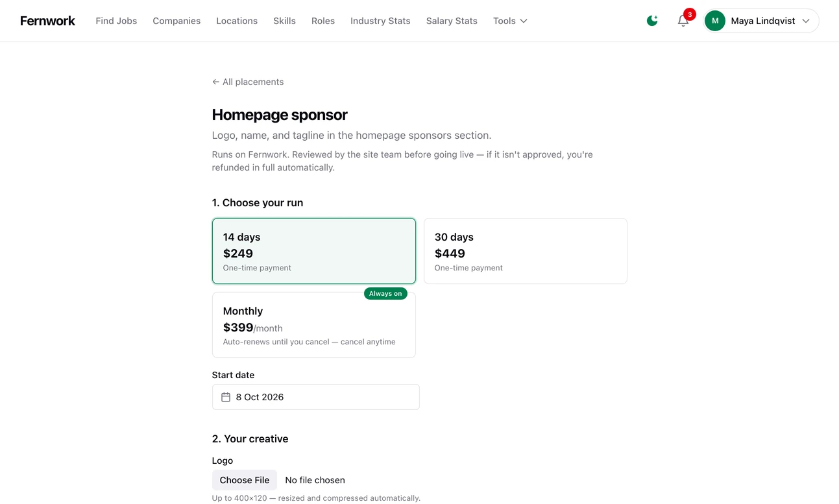
Task: Visit the Roles page
Action: pyautogui.click(x=323, y=21)
